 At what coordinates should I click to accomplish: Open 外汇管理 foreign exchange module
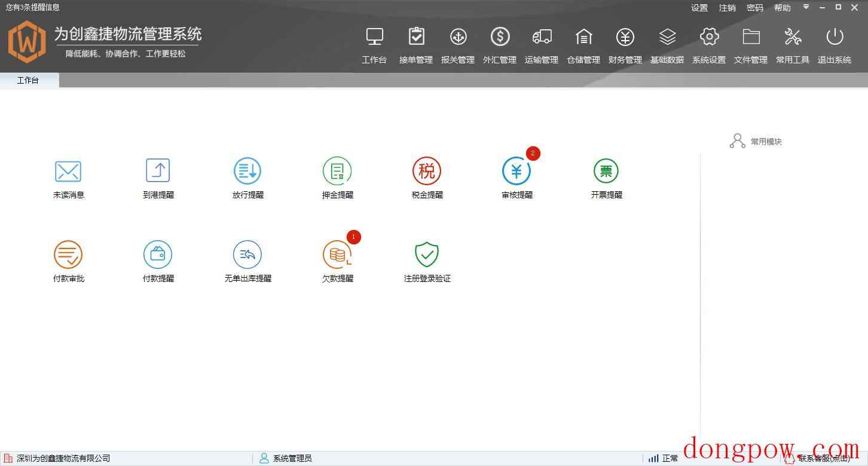coord(500,45)
